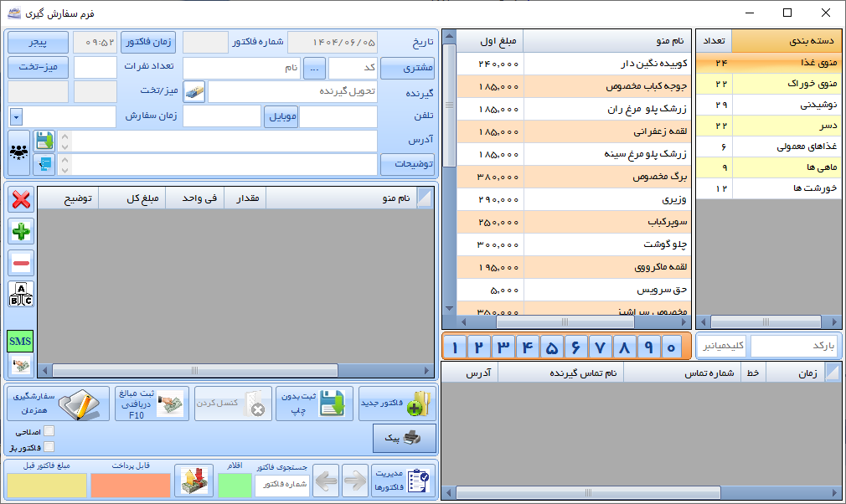Click the table icon beside receiver field

coord(193,92)
